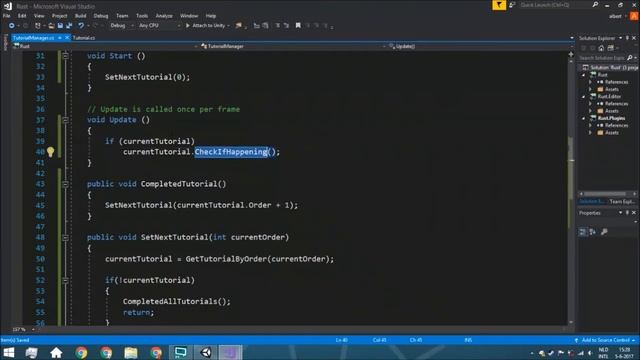Click the Comment Out Selection toolbar icon
Image resolution: width=640 pixels, height=360 pixels.
pos(278,26)
